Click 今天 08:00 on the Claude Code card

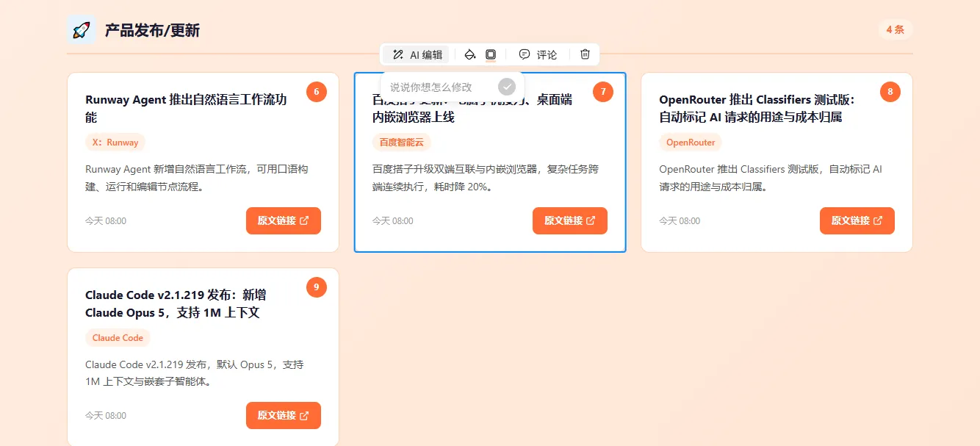click(106, 416)
